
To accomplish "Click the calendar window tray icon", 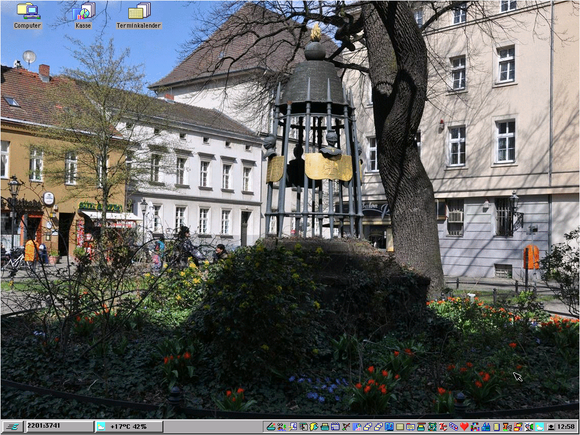I will click(x=335, y=427).
